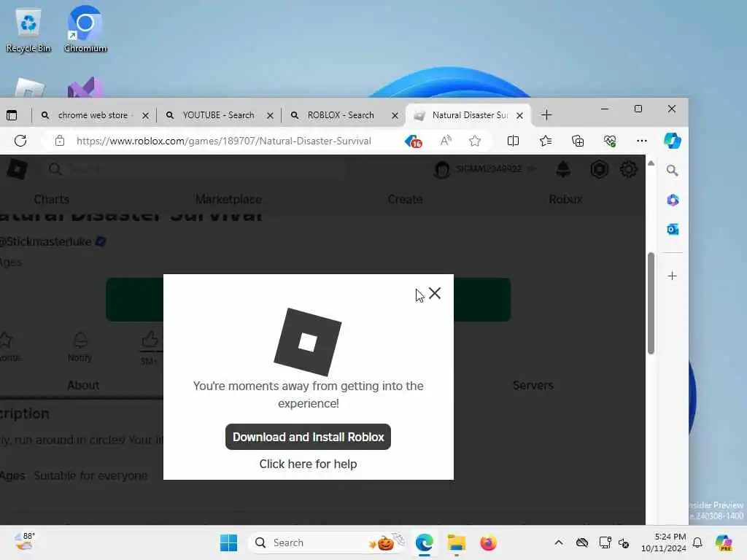Open the tab actions menu icon
The width and height of the screenshot is (747, 560).
point(12,115)
